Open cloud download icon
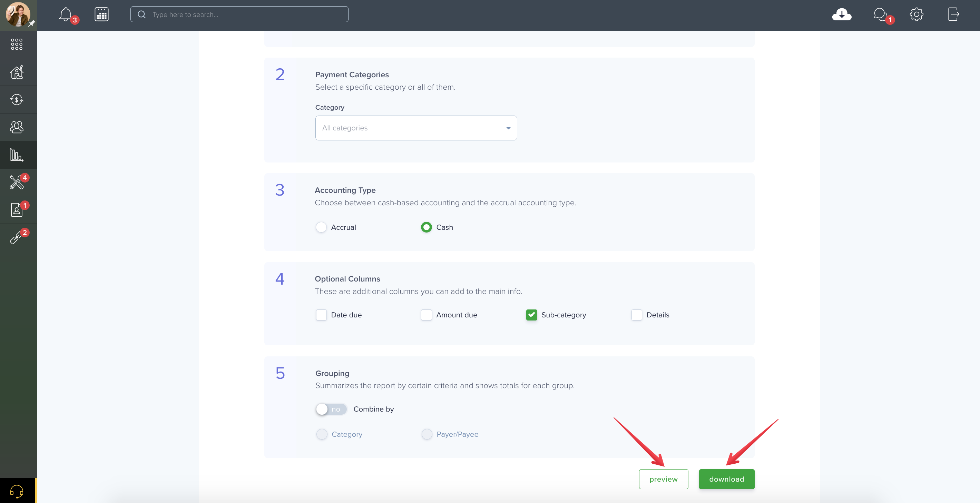Image resolution: width=980 pixels, height=503 pixels. coord(842,14)
